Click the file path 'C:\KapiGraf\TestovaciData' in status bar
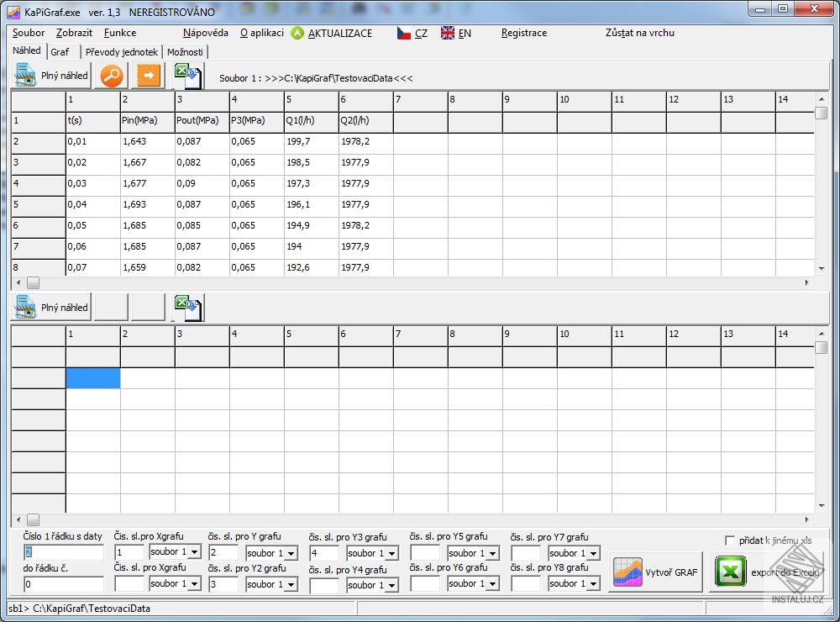 point(92,609)
